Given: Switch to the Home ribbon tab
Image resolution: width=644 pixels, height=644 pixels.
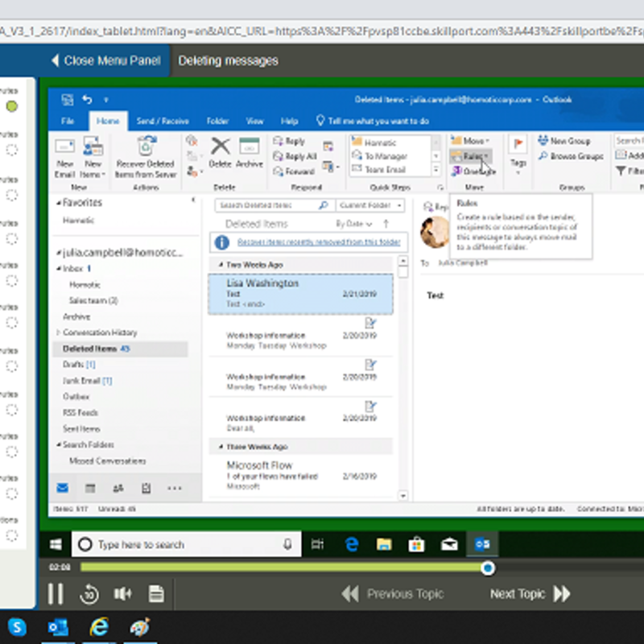Looking at the screenshot, I should [108, 121].
